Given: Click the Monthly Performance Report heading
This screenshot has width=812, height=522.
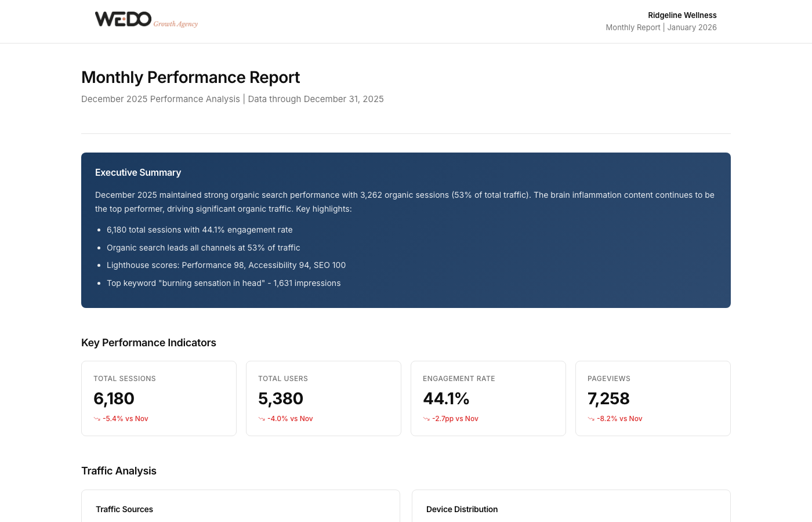Looking at the screenshot, I should tap(190, 77).
